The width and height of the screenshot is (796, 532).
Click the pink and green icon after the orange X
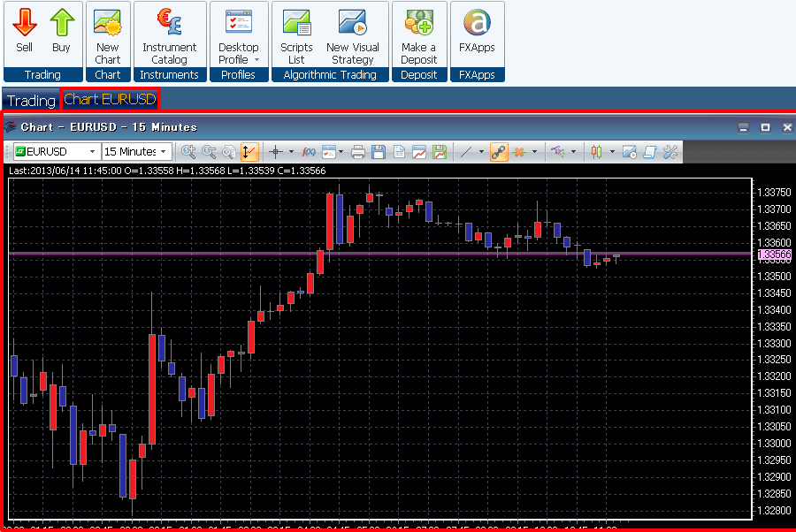558,152
